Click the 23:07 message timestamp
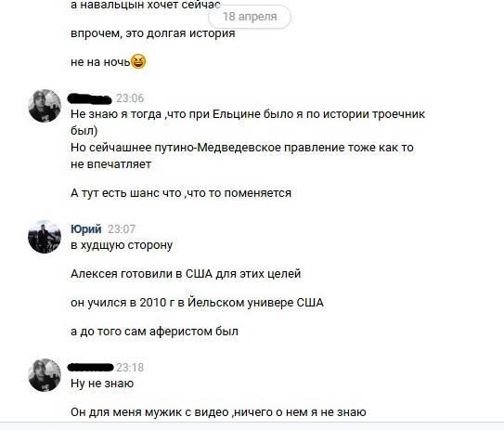The height and width of the screenshot is (430, 504). coord(122,229)
